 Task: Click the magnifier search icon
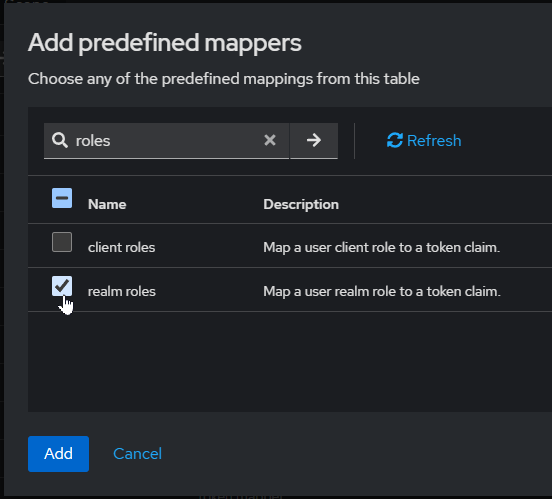tap(60, 140)
